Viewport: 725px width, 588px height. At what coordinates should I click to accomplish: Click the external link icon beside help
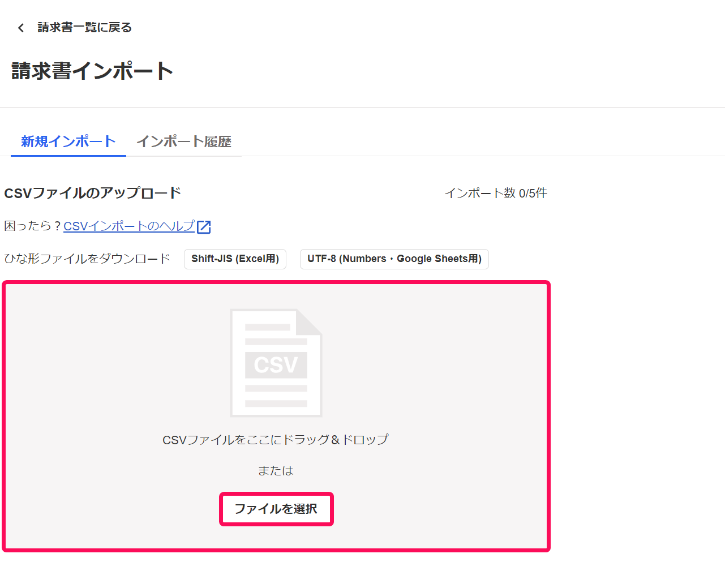coord(204,227)
